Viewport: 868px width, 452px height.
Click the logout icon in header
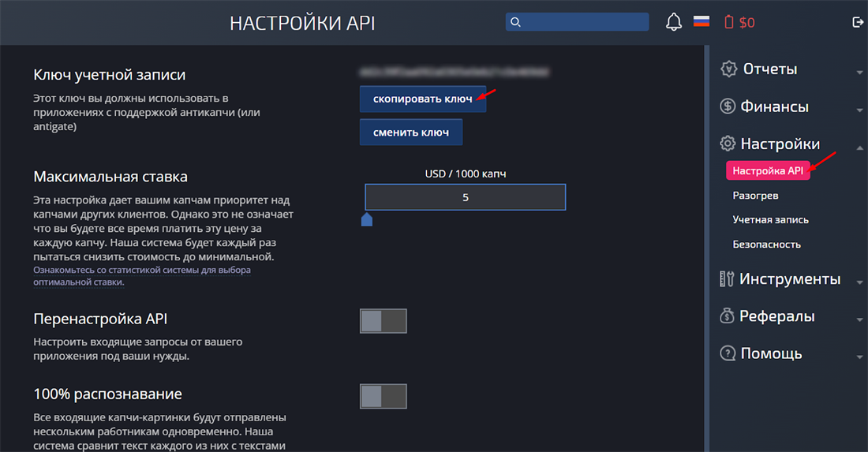click(x=858, y=22)
